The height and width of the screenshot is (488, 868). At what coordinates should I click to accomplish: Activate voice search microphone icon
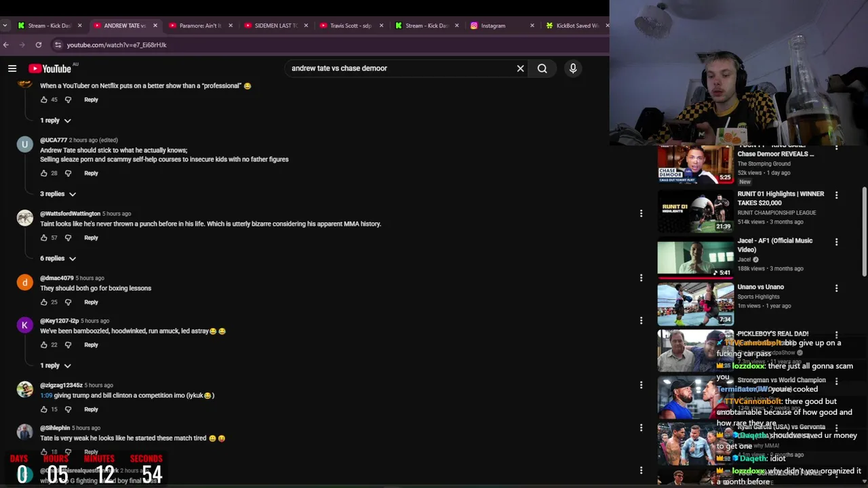pos(573,68)
